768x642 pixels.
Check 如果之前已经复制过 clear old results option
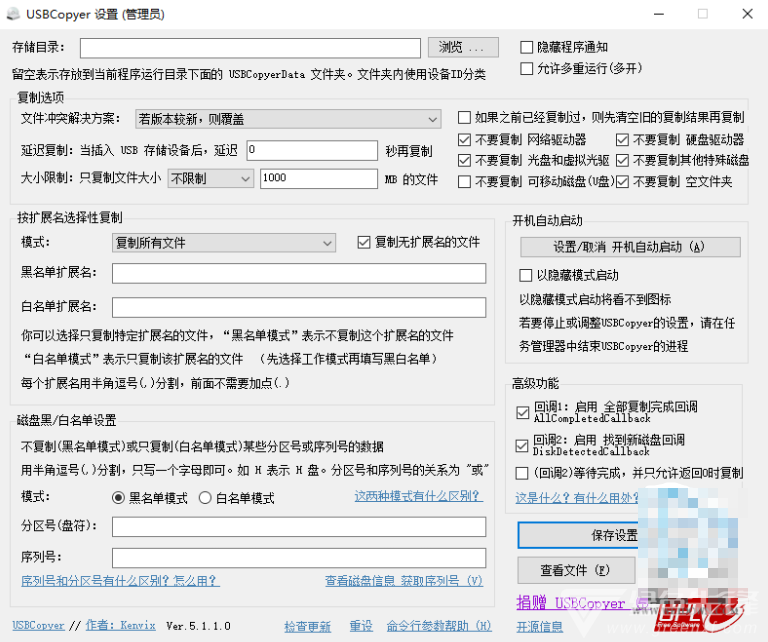click(x=464, y=118)
